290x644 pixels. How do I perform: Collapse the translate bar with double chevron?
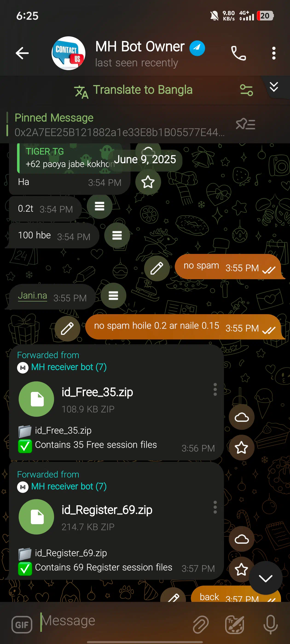click(x=274, y=87)
